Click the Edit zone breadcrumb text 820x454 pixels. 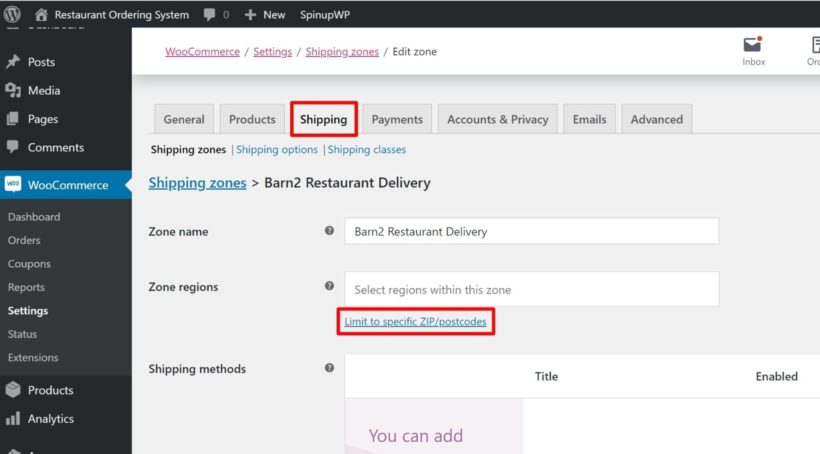415,52
